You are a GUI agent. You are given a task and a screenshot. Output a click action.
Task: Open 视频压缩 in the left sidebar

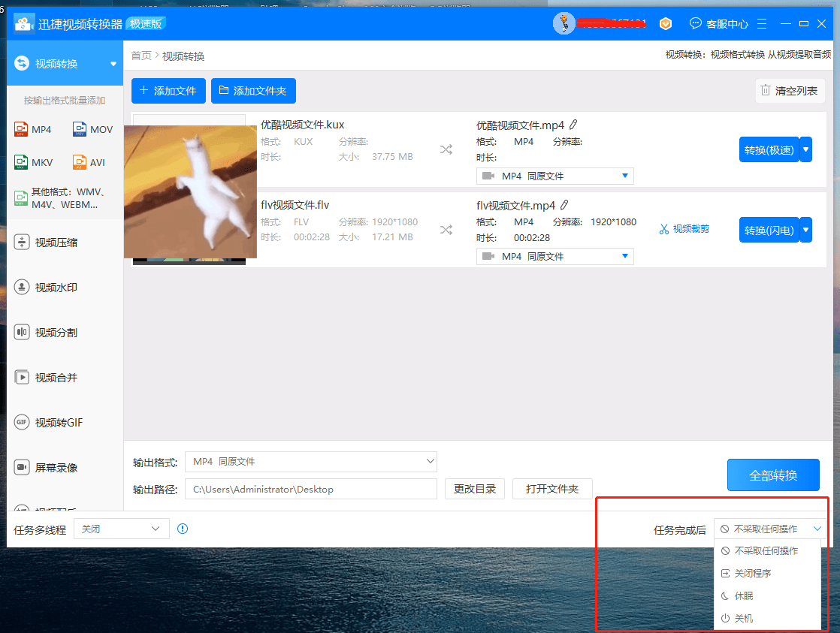(x=56, y=243)
